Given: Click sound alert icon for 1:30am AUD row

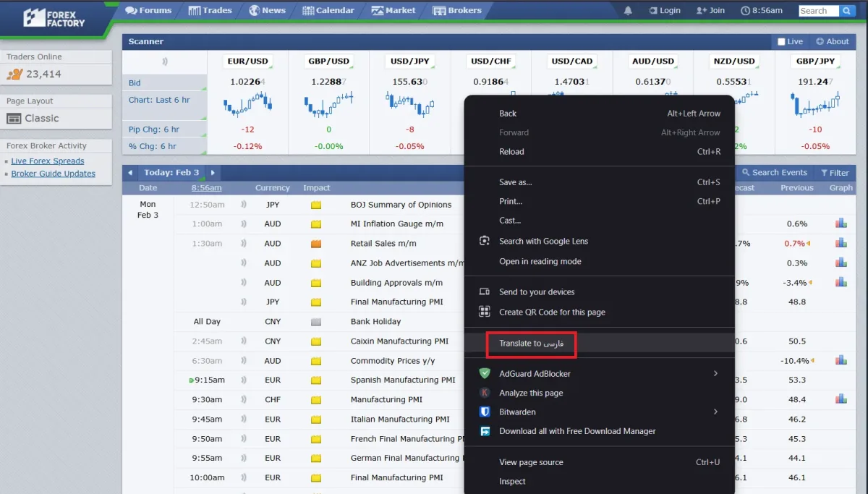Looking at the screenshot, I should (x=244, y=244).
